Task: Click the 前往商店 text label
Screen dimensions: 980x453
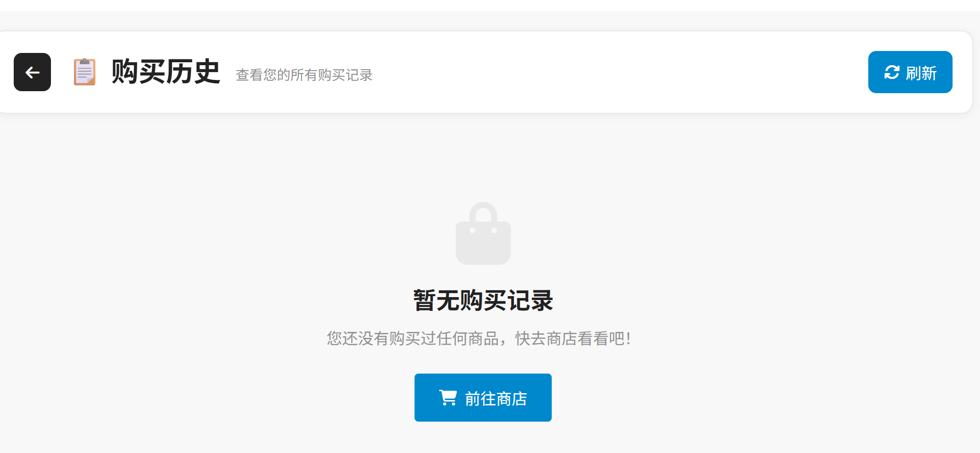Action: click(496, 399)
